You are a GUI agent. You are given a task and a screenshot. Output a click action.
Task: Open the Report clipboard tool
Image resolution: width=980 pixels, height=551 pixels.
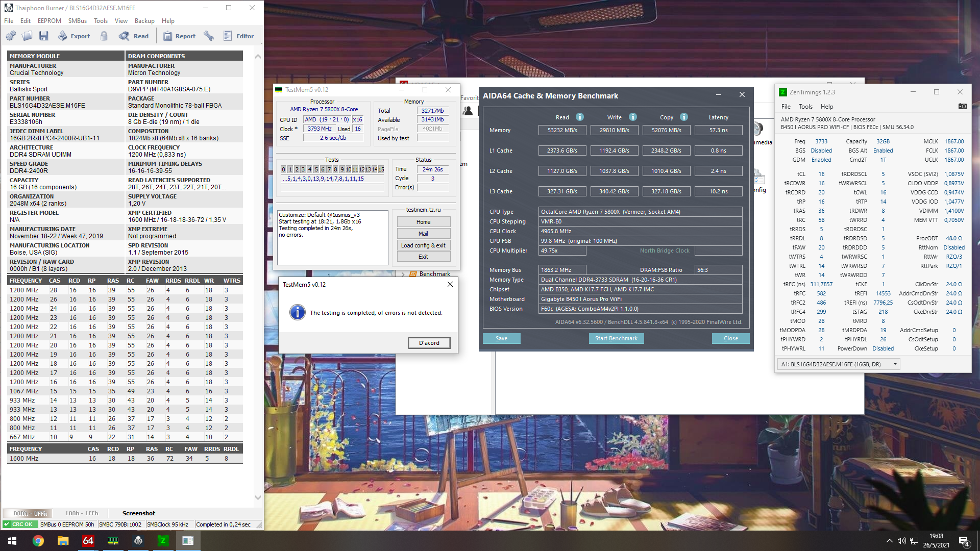tap(179, 36)
